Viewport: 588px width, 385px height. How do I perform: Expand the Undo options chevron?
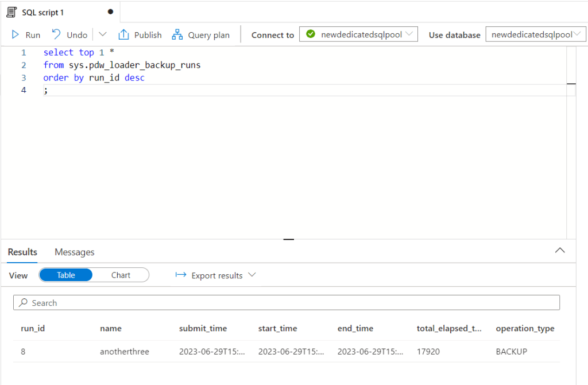pos(103,34)
